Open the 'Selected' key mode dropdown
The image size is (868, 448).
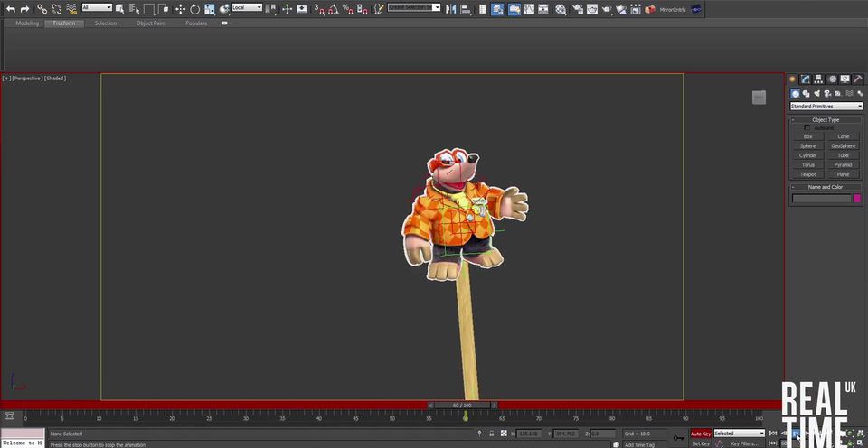tap(739, 434)
